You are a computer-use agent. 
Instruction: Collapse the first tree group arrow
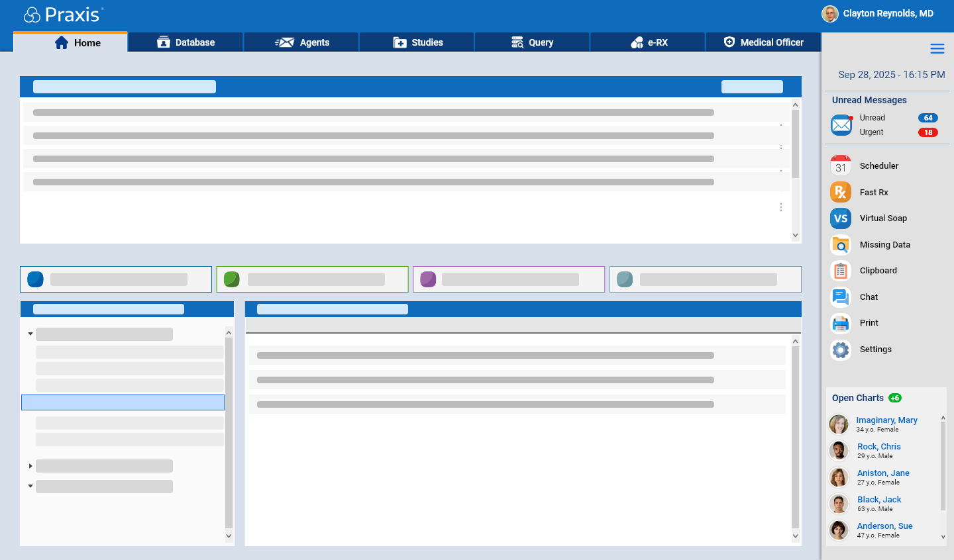point(30,334)
